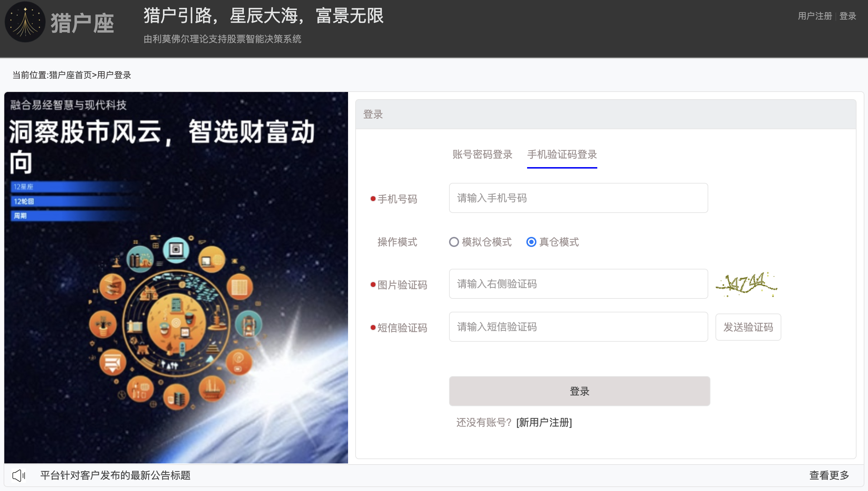Screen dimensions: 868x491
Task: Click 查看更多 in the announcement bar
Action: pyautogui.click(x=829, y=476)
